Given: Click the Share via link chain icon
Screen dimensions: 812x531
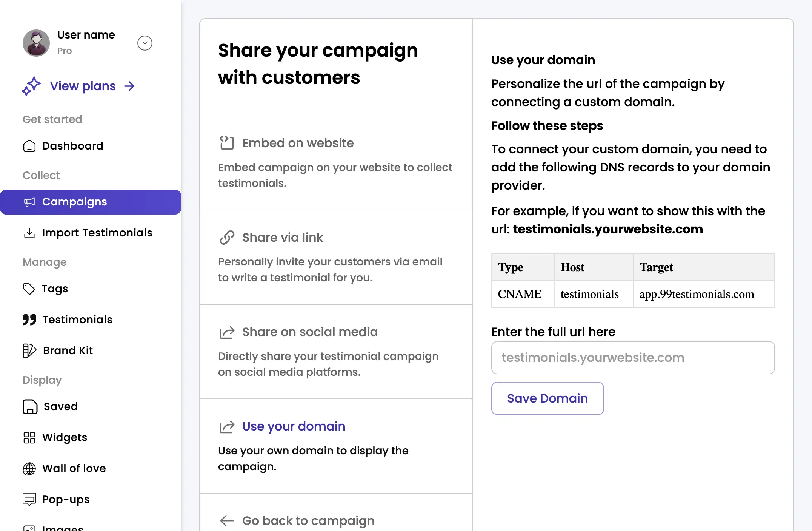Looking at the screenshot, I should coord(227,238).
